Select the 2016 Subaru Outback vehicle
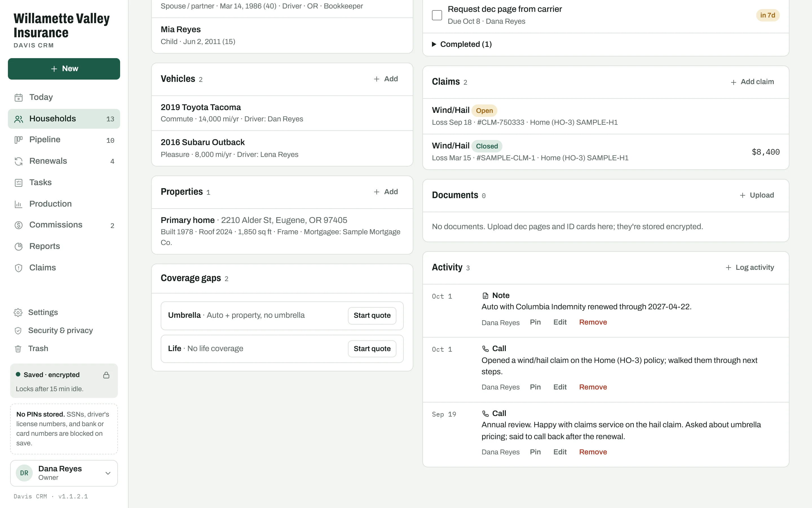Image resolution: width=812 pixels, height=508 pixels. pyautogui.click(x=282, y=148)
